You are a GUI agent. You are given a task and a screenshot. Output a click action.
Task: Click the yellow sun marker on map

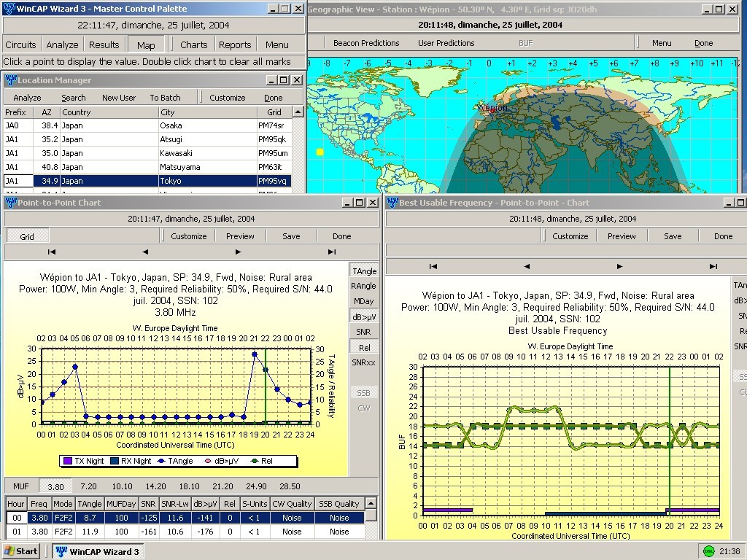pos(320,152)
